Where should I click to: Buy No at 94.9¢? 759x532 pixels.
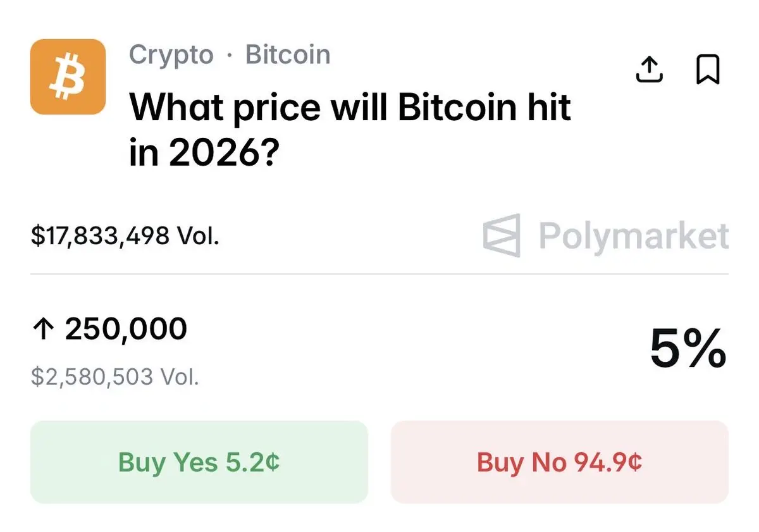click(560, 462)
